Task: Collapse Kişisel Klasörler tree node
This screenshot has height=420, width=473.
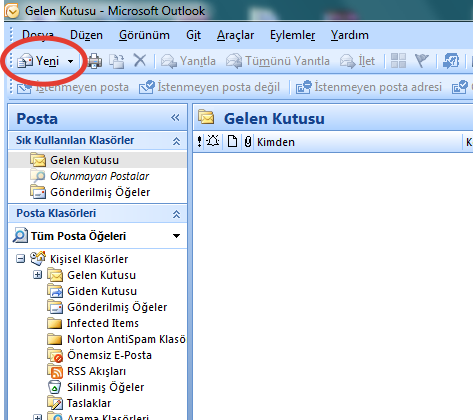Action: click(21, 259)
